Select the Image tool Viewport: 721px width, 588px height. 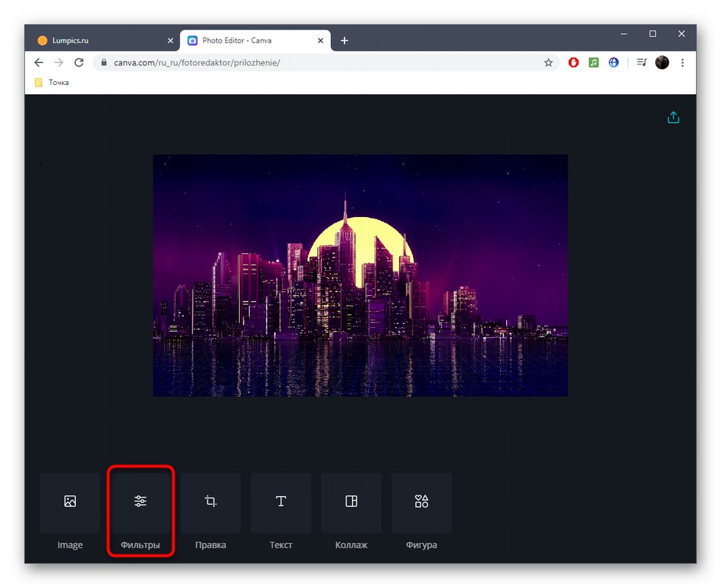70,502
